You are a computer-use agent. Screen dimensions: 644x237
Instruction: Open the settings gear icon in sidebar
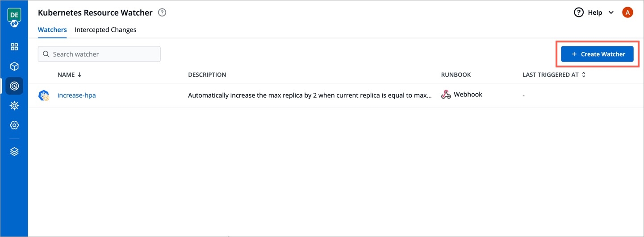(x=14, y=125)
